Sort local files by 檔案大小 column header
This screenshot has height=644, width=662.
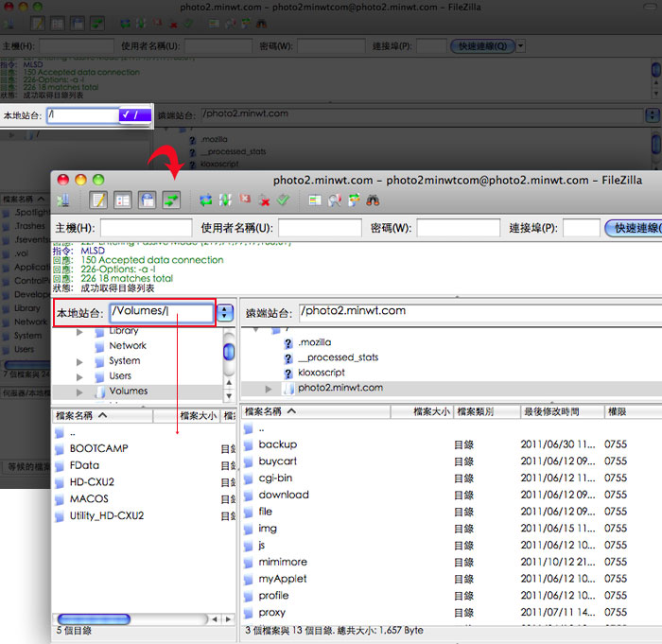coord(186,415)
